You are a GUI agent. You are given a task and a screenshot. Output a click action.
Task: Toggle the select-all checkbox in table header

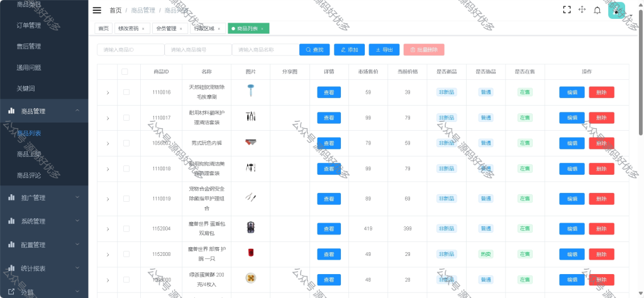(x=125, y=72)
